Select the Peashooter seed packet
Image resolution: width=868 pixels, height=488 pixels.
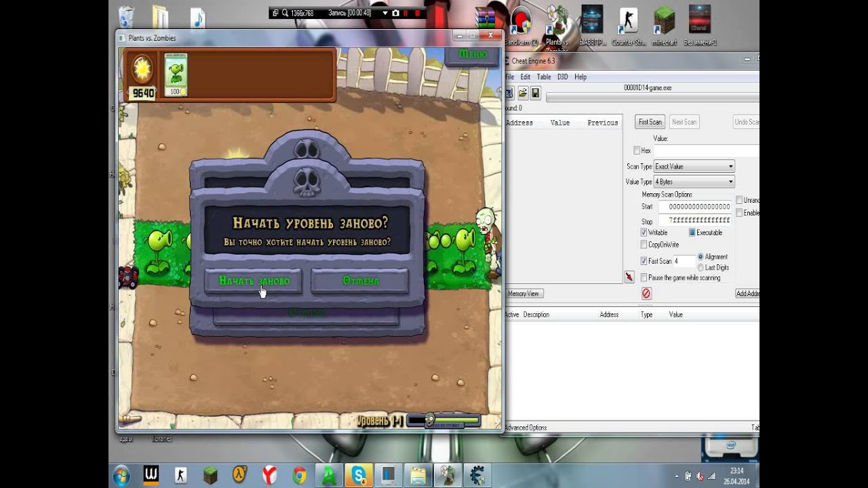(176, 74)
